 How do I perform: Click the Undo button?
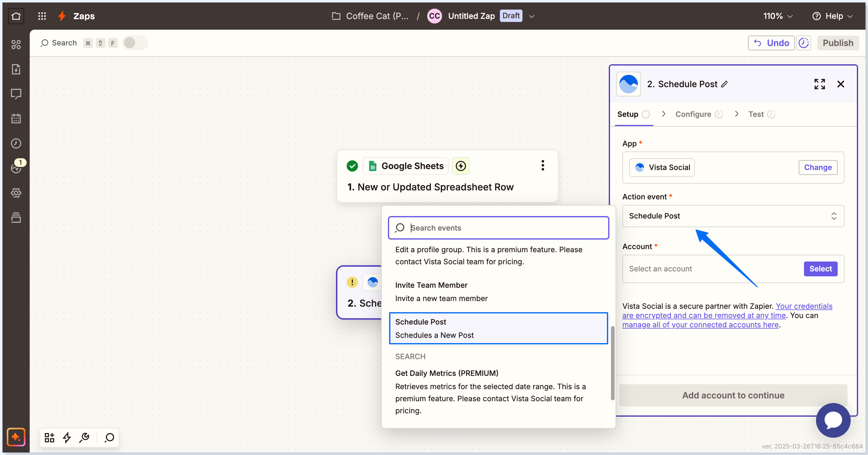[771, 43]
